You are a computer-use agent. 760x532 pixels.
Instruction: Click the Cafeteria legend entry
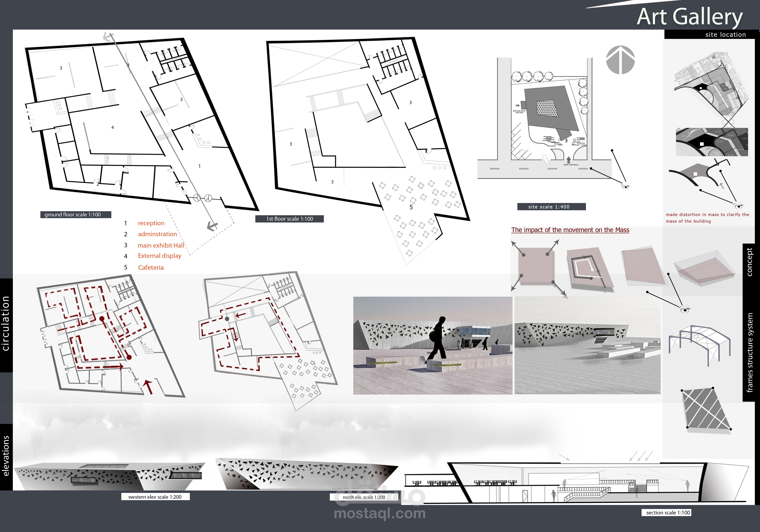pos(151,268)
